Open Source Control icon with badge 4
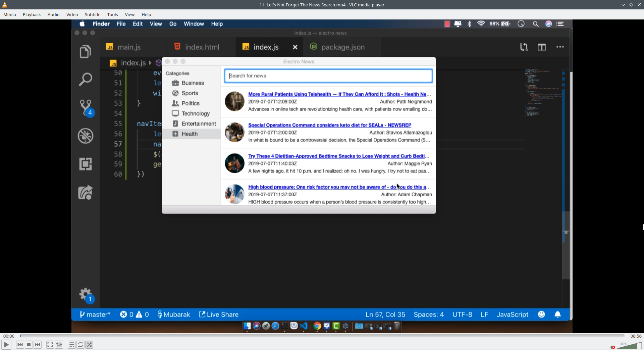Viewport: 644px width, 350px height. tap(86, 108)
